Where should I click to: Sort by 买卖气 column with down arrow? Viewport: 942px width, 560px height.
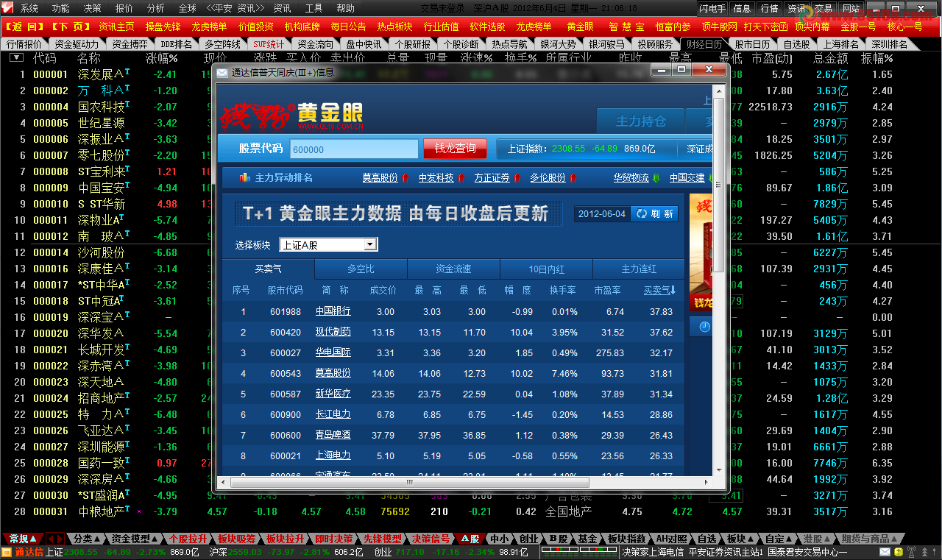pos(660,290)
